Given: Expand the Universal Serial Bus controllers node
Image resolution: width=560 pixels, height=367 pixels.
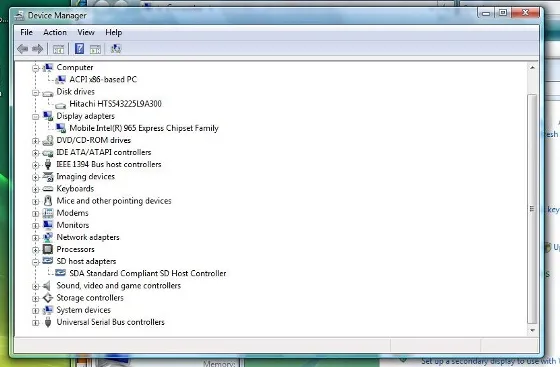Looking at the screenshot, I should pos(35,323).
